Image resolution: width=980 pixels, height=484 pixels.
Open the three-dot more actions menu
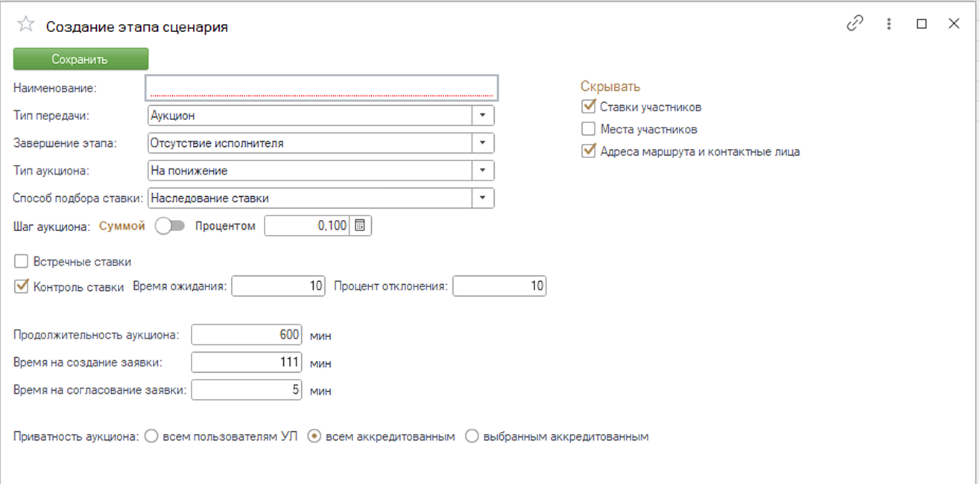[889, 24]
